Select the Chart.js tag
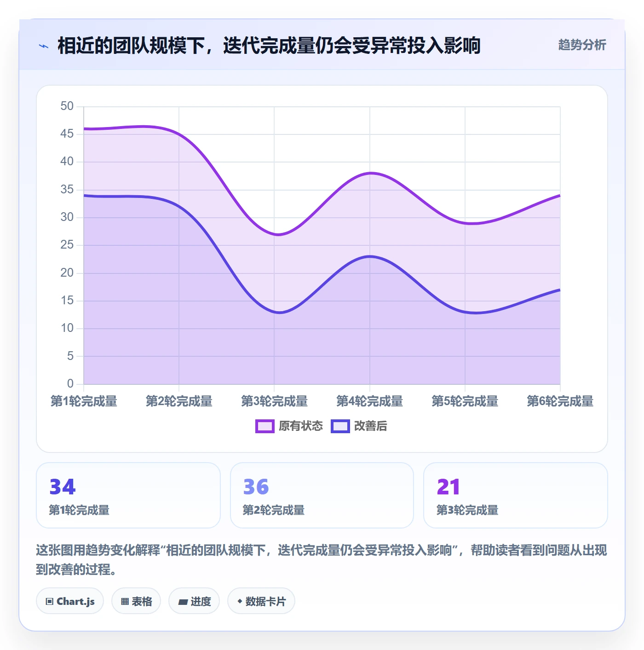 coord(70,601)
